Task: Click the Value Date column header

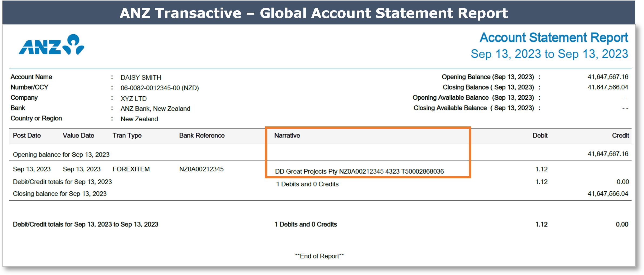Action: click(x=78, y=136)
